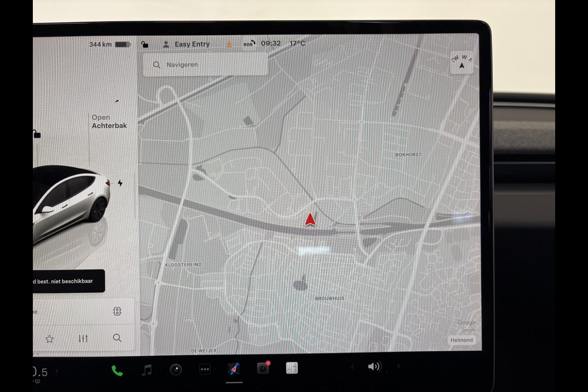Mute audio via the speaker icon
Screen dimensions: 588x392
(x=374, y=367)
